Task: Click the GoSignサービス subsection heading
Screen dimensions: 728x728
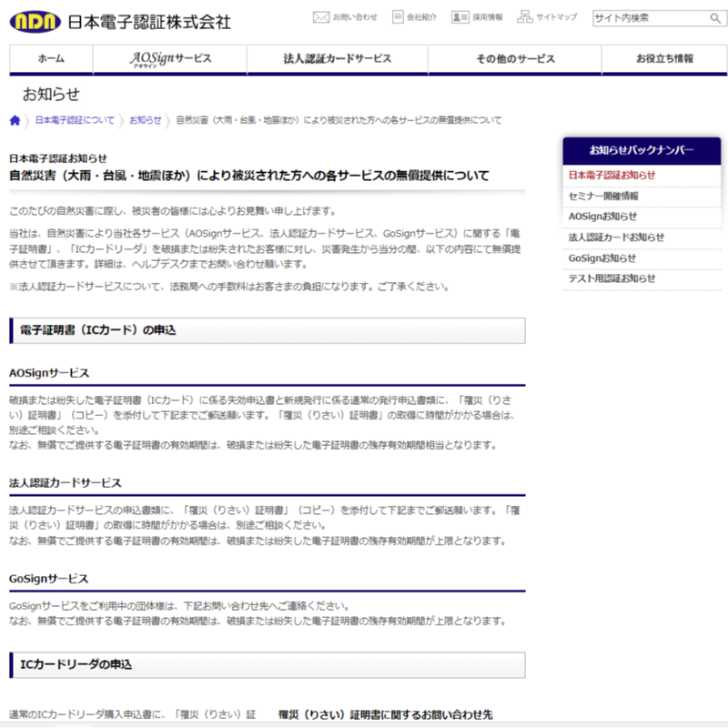Action: coord(49,579)
